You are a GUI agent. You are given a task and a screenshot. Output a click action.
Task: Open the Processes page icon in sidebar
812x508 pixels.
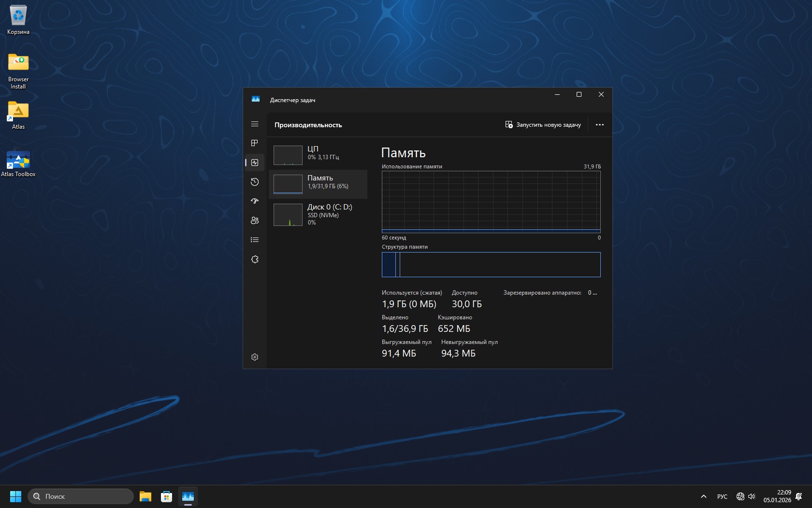coord(255,143)
